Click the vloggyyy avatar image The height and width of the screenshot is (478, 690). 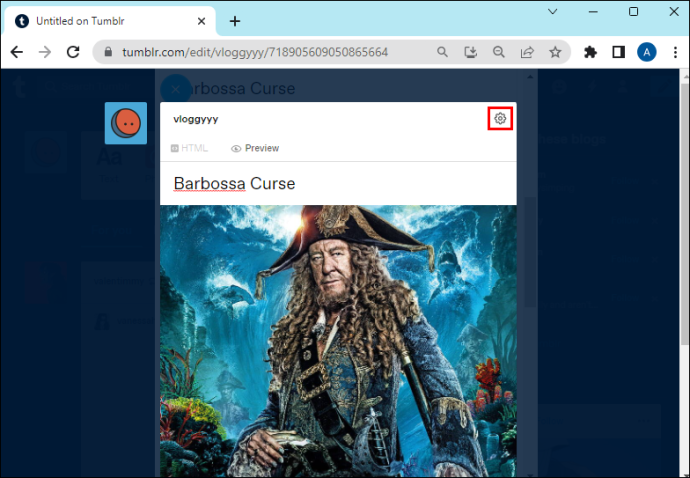point(126,123)
